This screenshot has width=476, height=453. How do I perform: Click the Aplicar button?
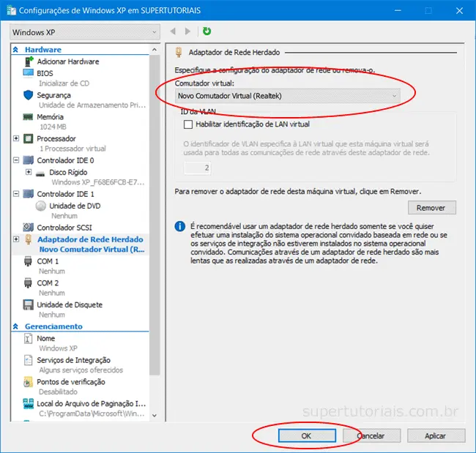(x=436, y=435)
